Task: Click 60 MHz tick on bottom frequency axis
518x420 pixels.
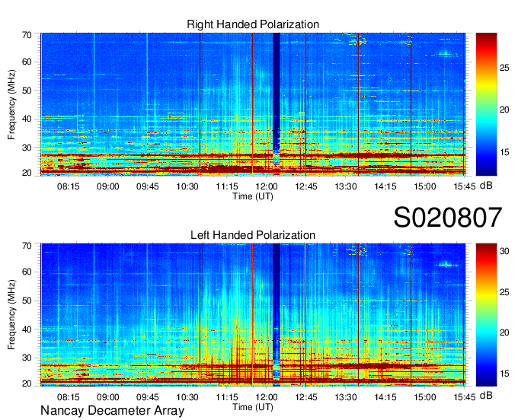Action: click(x=27, y=272)
